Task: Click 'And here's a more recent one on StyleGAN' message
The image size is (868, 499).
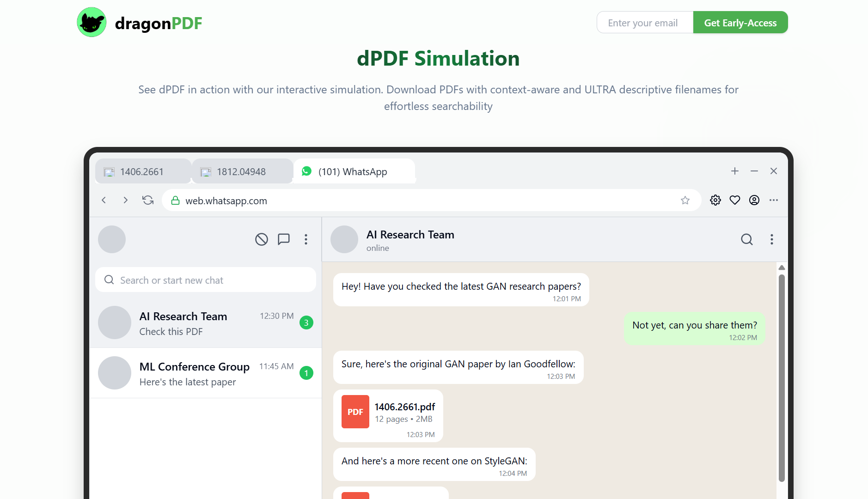Action: point(434,464)
